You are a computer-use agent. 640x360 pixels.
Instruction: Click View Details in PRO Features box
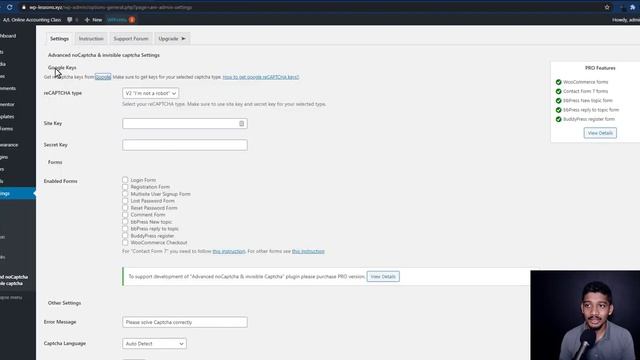(600, 133)
